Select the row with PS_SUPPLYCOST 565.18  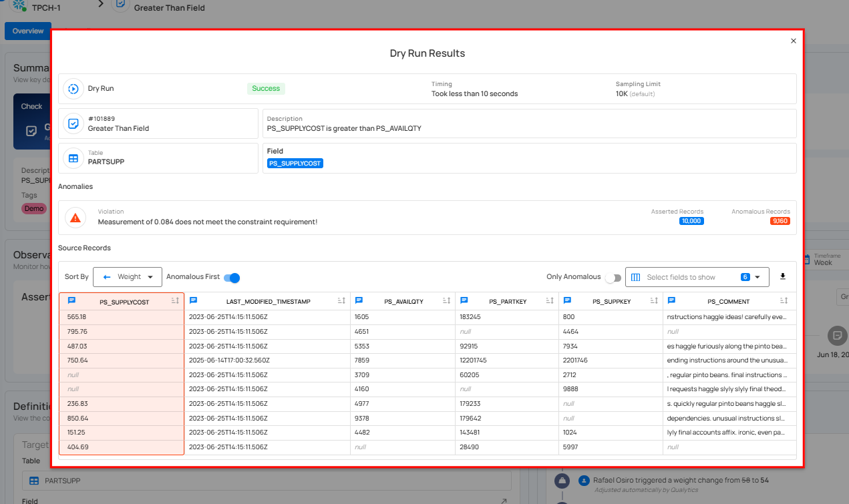click(428, 317)
